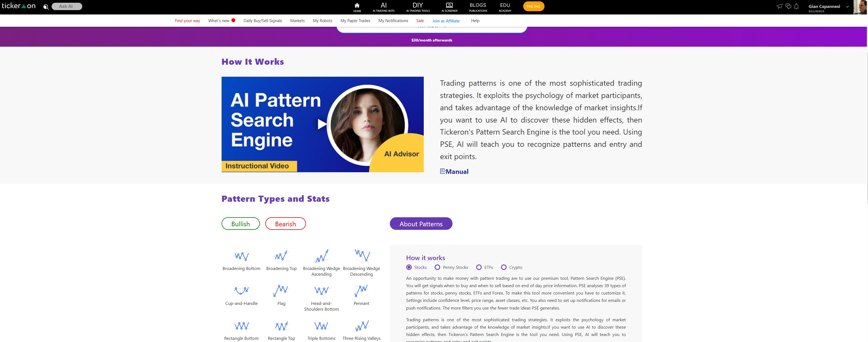
Task: Click Join as Affiliate link
Action: 446,21
